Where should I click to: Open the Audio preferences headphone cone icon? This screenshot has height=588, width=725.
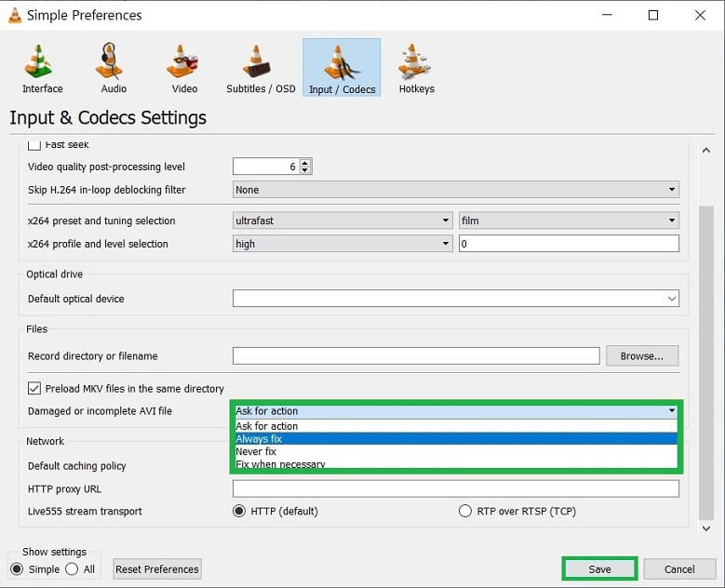[110, 60]
